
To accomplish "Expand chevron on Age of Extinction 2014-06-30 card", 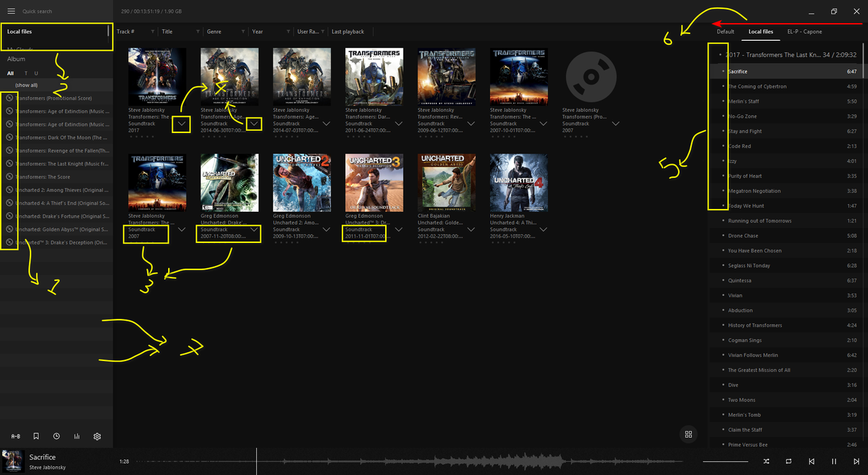I will pyautogui.click(x=254, y=124).
